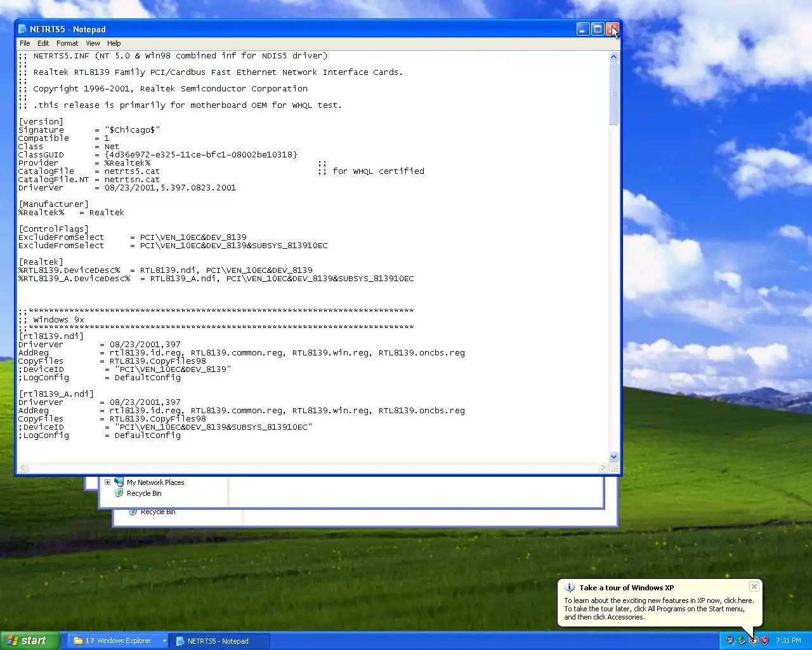812x650 pixels.
Task: Open the View menu
Action: [x=93, y=43]
